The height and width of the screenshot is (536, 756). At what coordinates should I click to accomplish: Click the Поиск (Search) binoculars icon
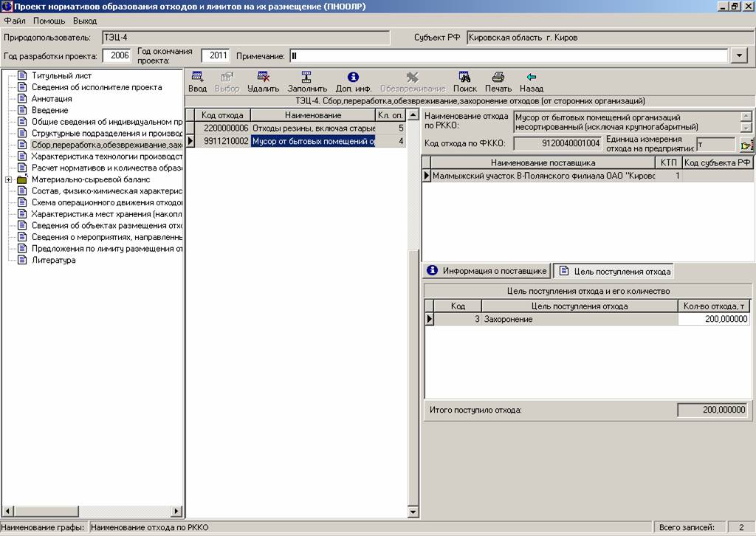click(x=464, y=78)
